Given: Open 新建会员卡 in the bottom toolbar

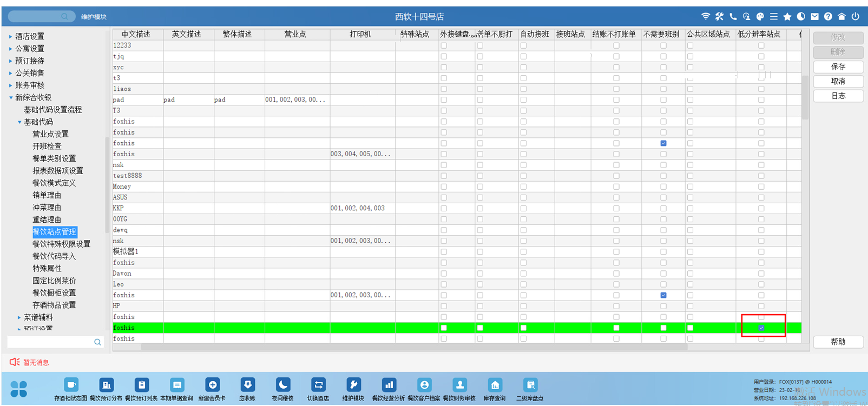Looking at the screenshot, I should pos(212,385).
